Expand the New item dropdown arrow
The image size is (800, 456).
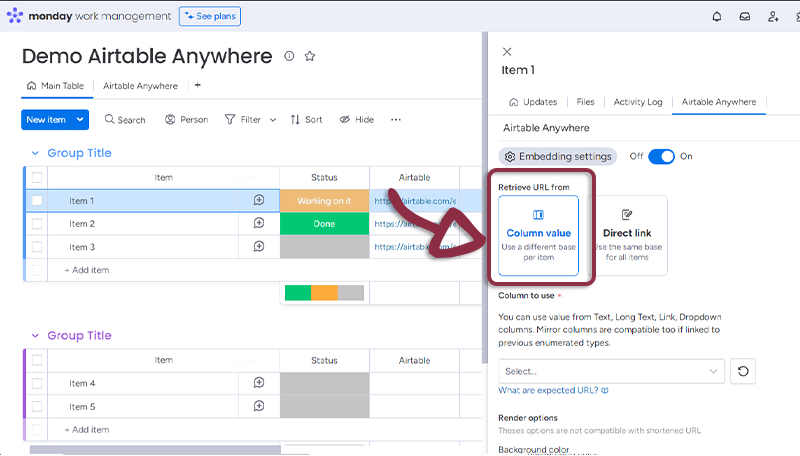[81, 120]
